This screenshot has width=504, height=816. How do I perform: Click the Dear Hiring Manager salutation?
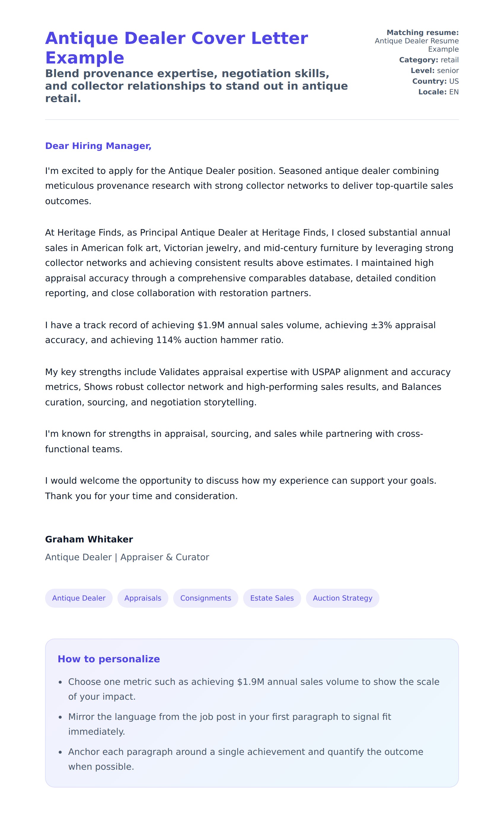(x=98, y=146)
